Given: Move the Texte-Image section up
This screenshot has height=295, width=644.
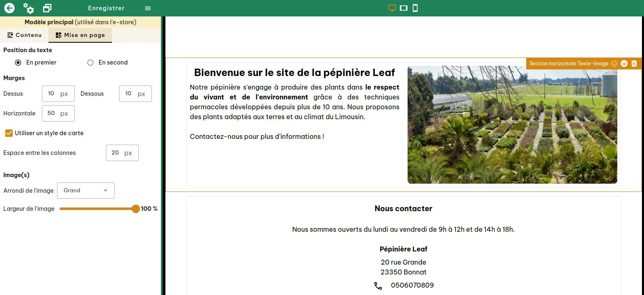Looking at the screenshot, I should pos(614,63).
